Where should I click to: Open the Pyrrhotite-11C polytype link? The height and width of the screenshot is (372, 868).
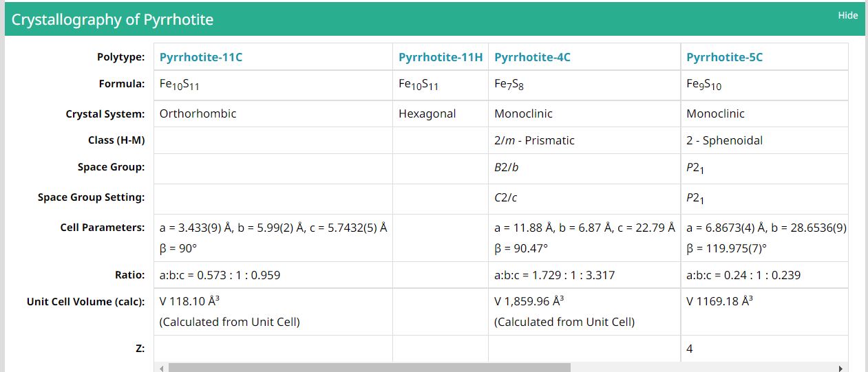pos(201,57)
